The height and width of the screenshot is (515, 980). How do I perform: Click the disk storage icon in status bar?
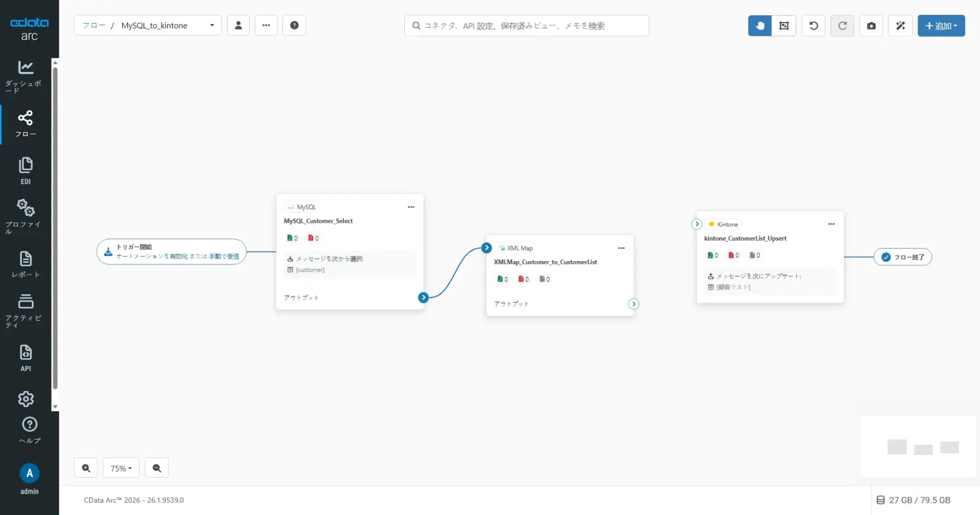pos(880,500)
